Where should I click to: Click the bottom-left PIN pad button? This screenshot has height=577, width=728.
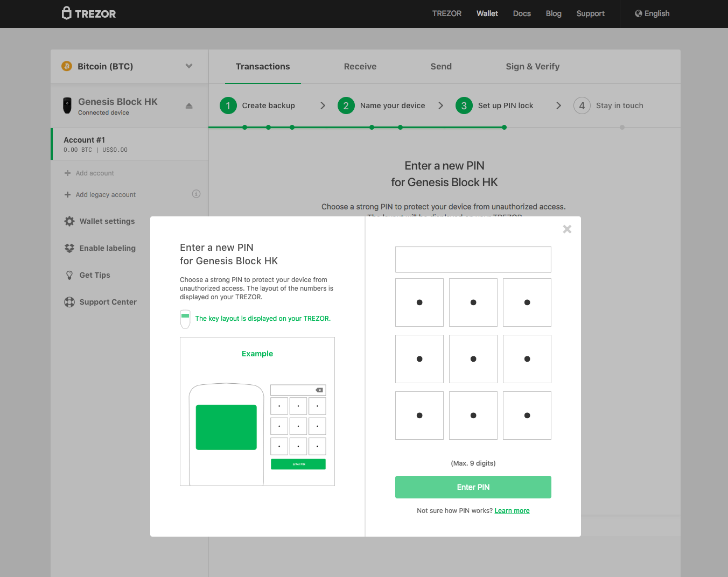[x=419, y=416]
